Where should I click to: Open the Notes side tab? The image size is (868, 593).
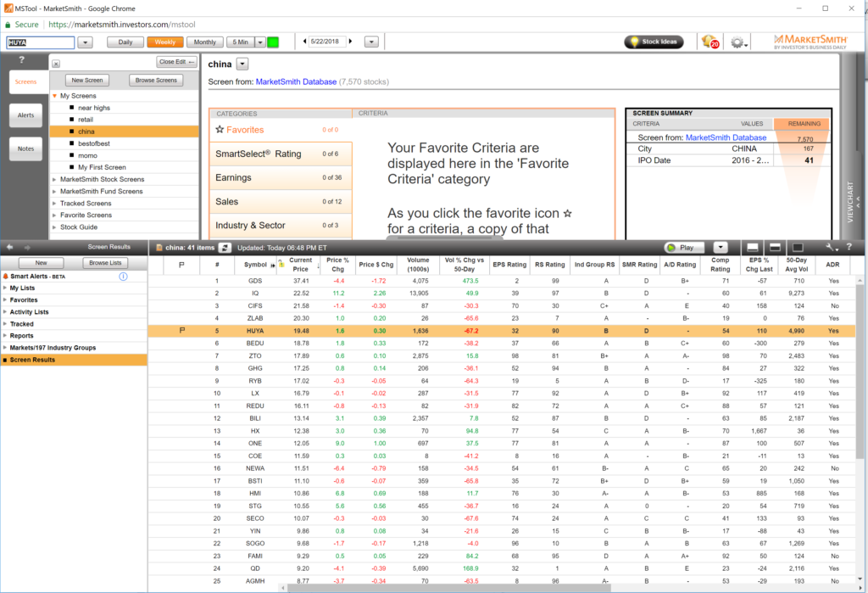tap(25, 148)
